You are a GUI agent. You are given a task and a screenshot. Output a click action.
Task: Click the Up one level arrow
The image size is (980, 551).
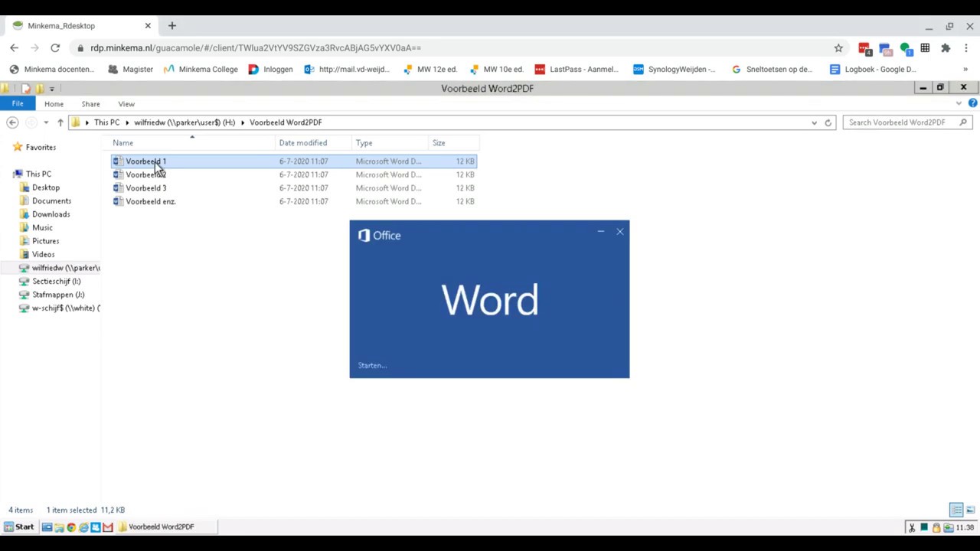[x=60, y=122]
